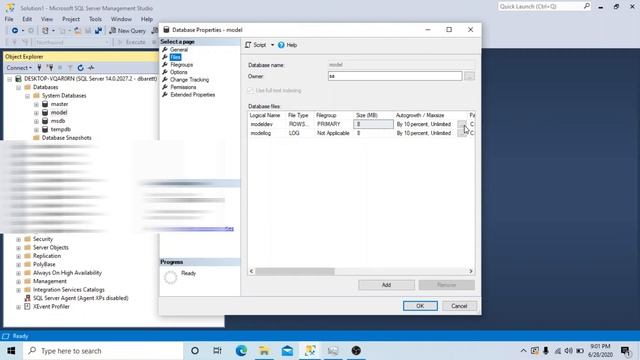Select the Options page
This screenshot has width=640, height=360.
coord(178,72)
